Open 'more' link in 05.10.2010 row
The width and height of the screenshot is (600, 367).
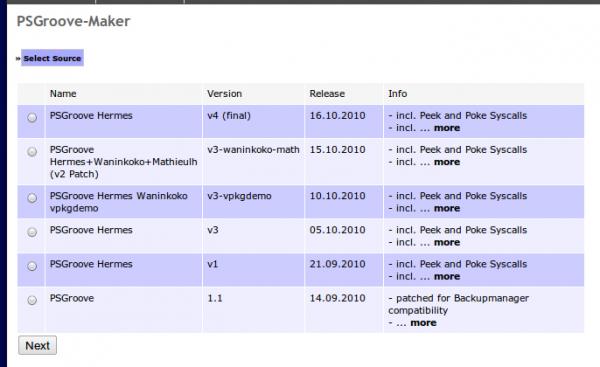pos(447,242)
